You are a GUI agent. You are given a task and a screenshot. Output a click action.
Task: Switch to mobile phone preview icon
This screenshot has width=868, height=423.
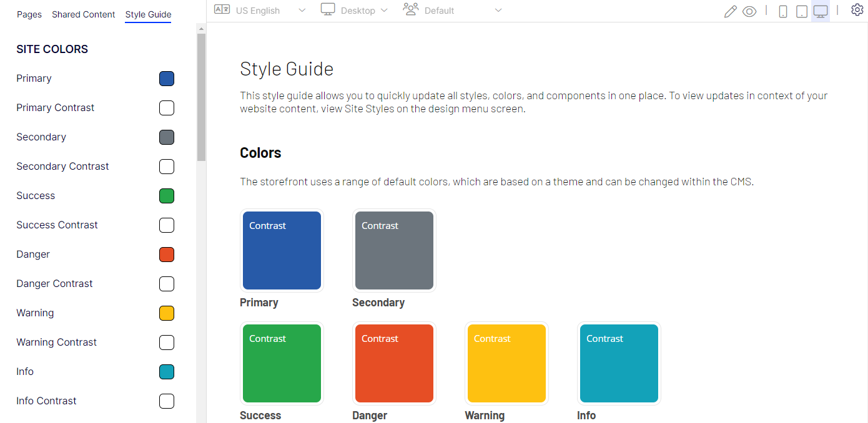click(x=783, y=11)
